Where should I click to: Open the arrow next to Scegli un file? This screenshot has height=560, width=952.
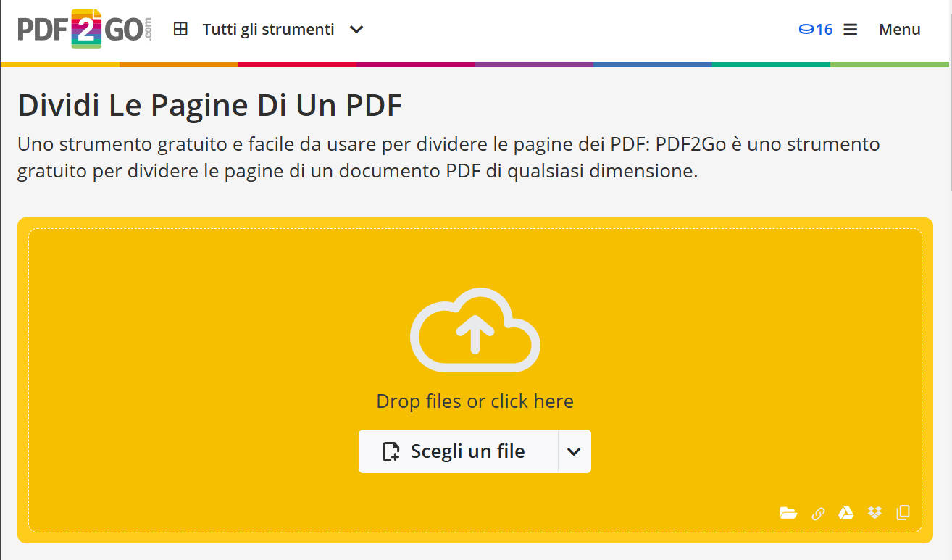tap(573, 451)
